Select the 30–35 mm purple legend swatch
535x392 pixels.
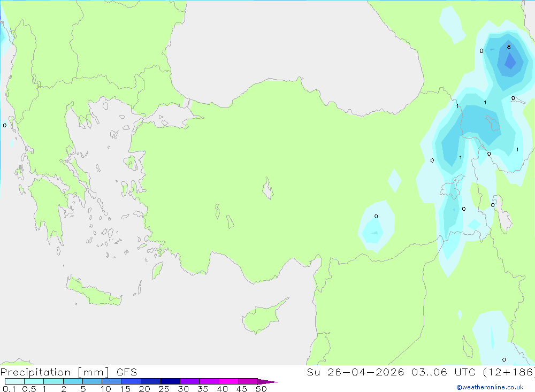[x=190, y=381]
